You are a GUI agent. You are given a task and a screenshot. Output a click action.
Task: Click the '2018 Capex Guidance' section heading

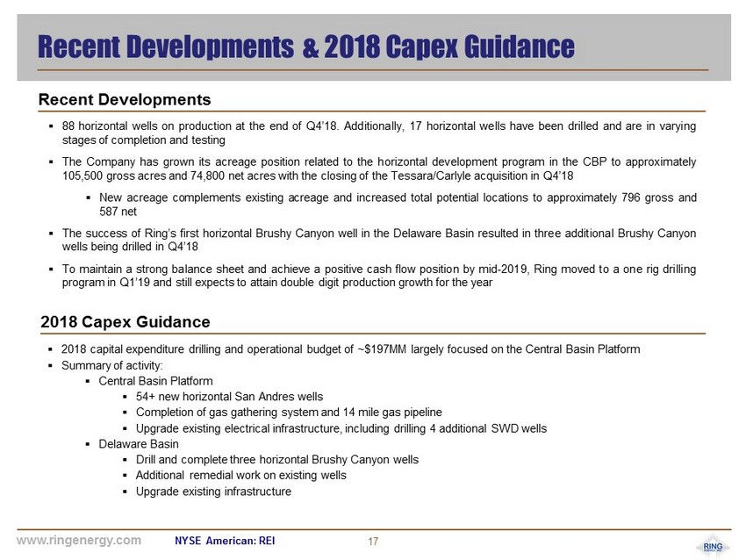126,322
